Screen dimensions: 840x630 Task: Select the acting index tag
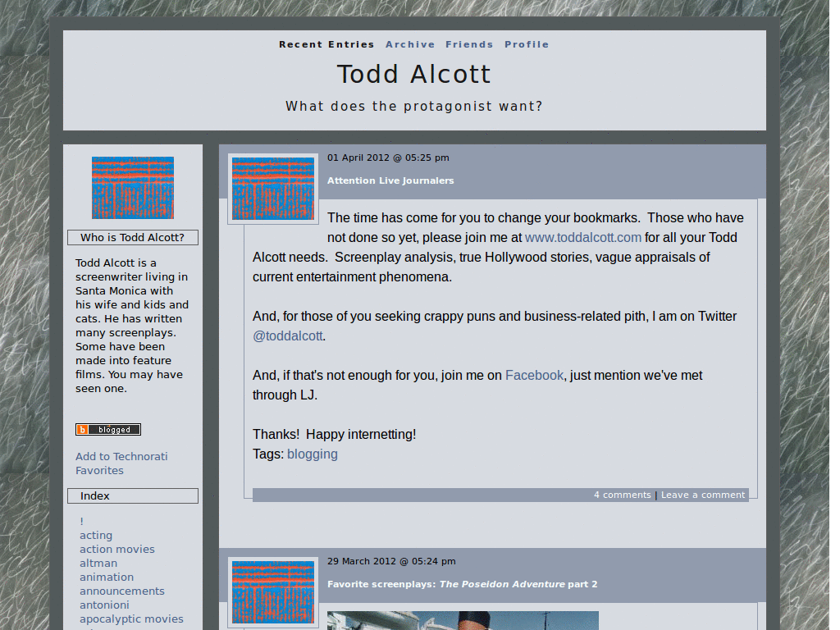click(x=96, y=535)
